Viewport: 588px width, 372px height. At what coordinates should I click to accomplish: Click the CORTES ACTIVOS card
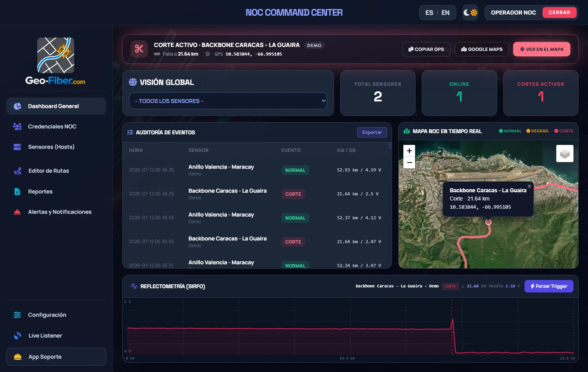541,93
